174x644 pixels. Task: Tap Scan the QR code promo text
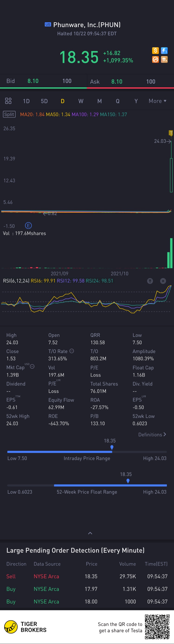pos(120,627)
